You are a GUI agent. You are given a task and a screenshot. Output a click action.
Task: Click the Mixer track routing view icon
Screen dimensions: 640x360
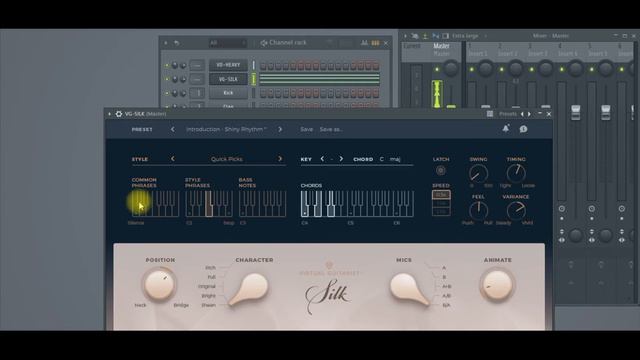436,36
